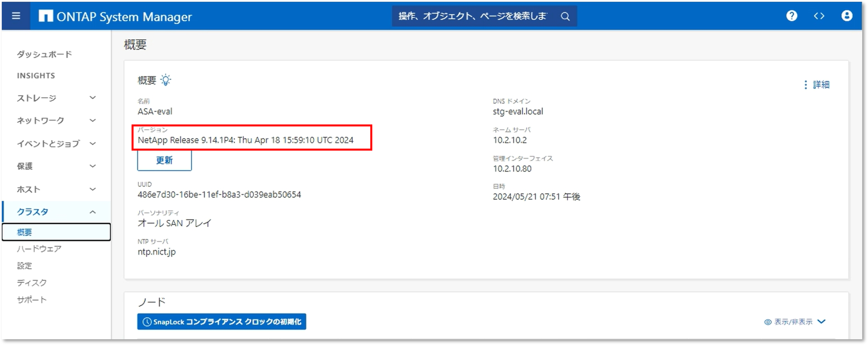Viewport: 868px width, 345px height.
Task: Open the user account icon
Action: click(846, 16)
